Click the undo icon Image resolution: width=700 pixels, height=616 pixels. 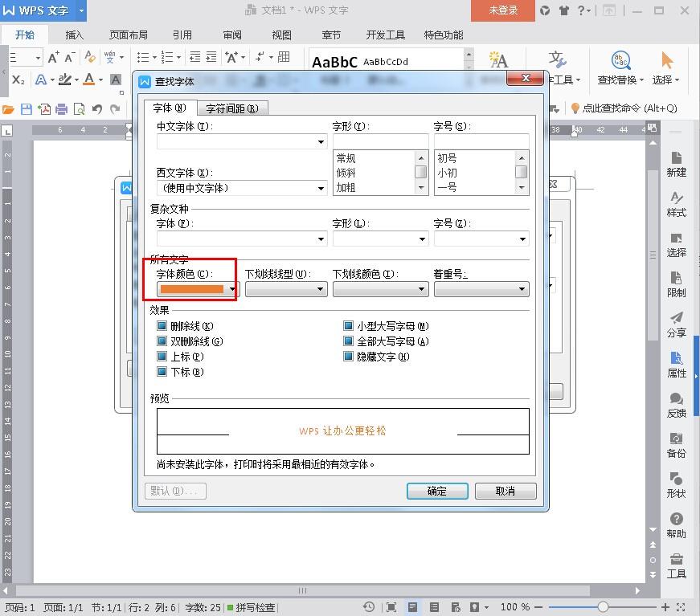tap(97, 109)
